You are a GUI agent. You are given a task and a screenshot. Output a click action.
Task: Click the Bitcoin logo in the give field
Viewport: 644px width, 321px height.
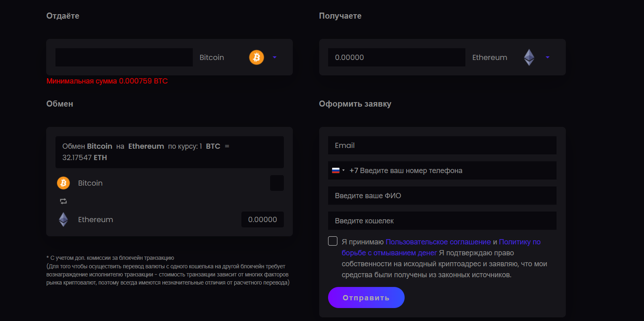[x=256, y=58]
